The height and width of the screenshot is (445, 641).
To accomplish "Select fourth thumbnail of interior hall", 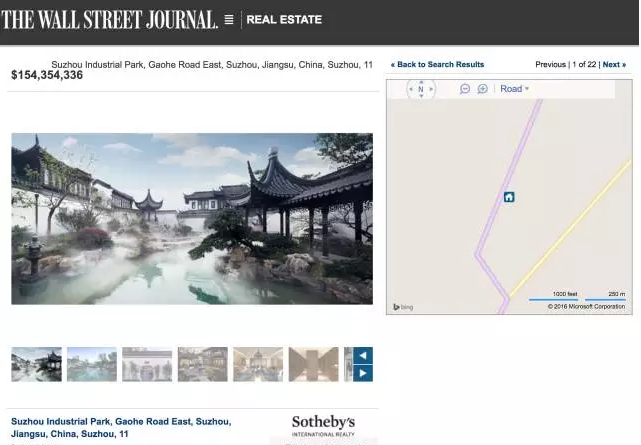I will [x=203, y=364].
